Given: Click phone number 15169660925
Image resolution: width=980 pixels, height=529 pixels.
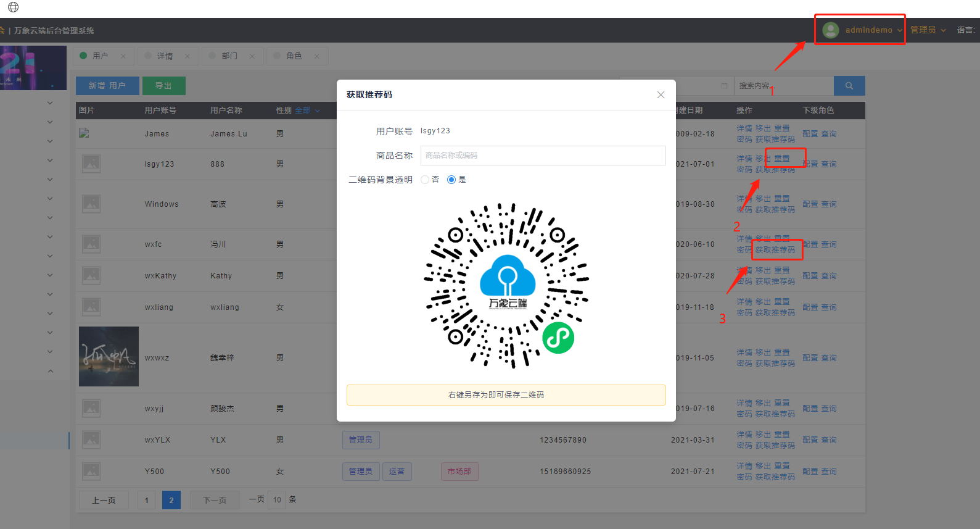Looking at the screenshot, I should click(566, 472).
